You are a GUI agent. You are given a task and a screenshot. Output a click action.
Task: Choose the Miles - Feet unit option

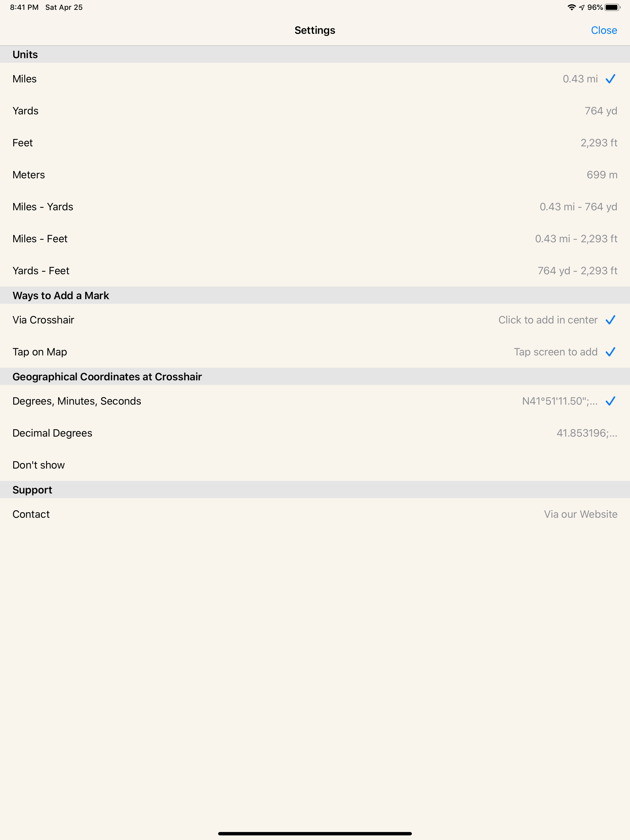point(315,239)
